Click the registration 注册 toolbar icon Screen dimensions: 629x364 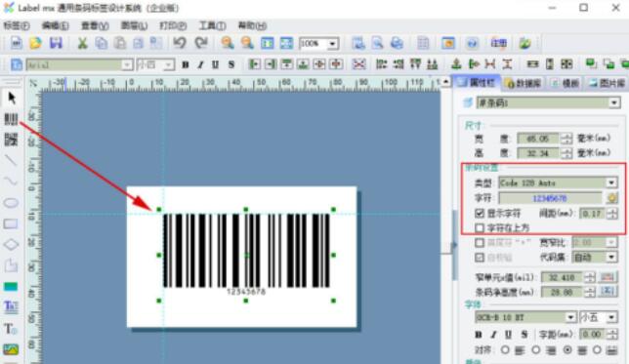coord(499,43)
